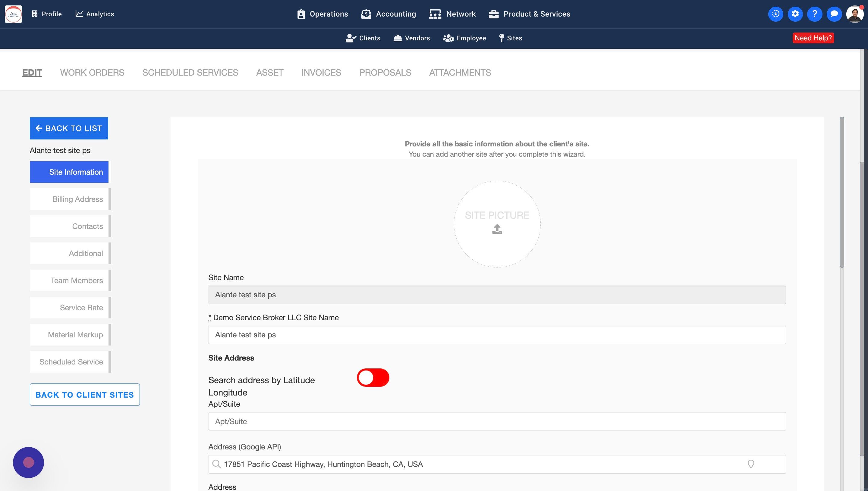Toggle Search address by Latitude Longitude
The height and width of the screenshot is (491, 868).
tap(373, 377)
